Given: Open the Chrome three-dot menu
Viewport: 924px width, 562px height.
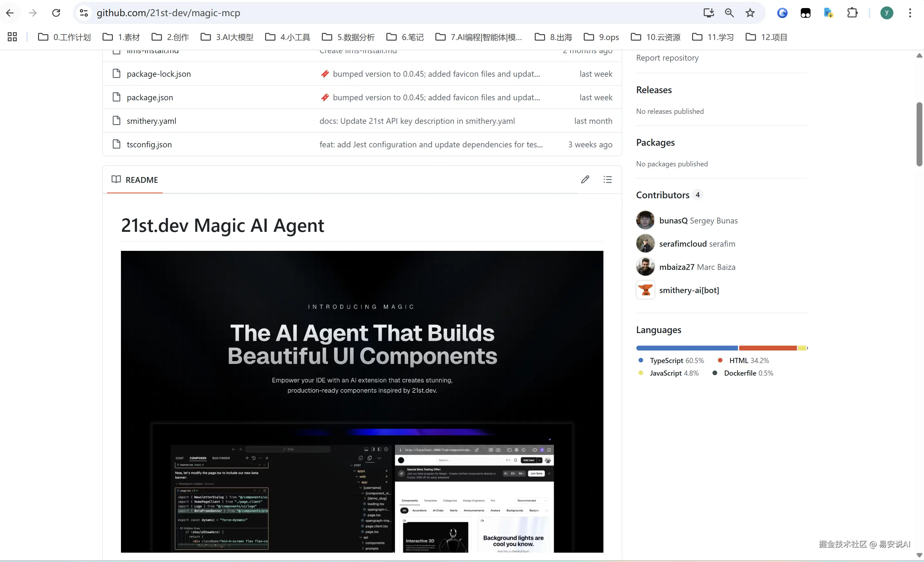Looking at the screenshot, I should pyautogui.click(x=910, y=13).
